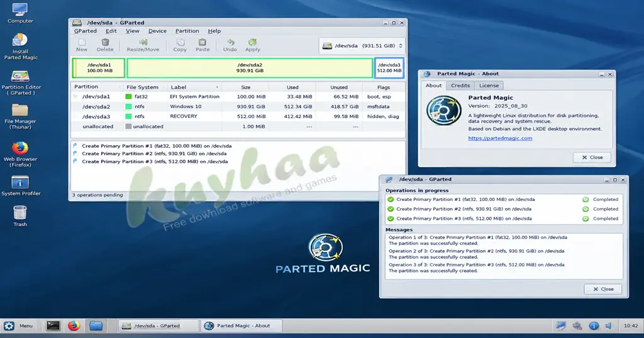Screen dimensions: 644x338
Task: Select /dev/sda3 block in disk map
Action: [389, 68]
